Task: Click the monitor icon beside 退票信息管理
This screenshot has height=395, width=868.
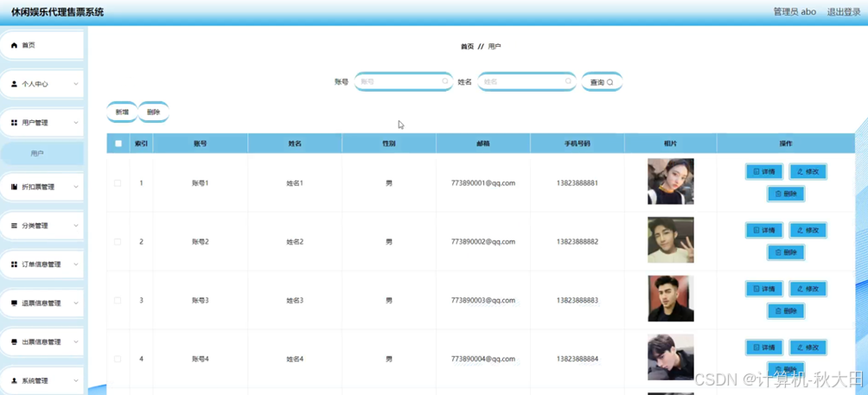Action: [15, 303]
